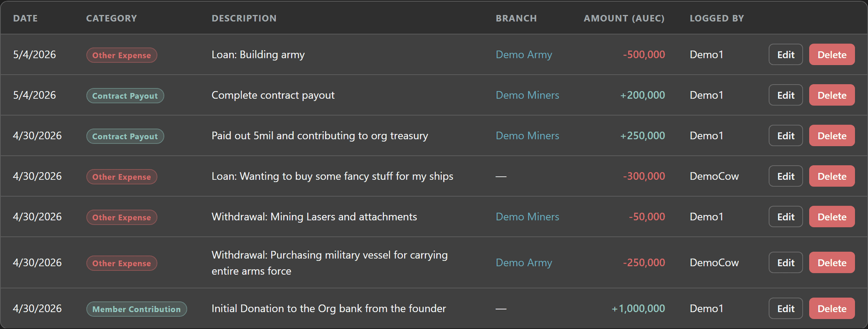This screenshot has width=868, height=329.
Task: Click DemoCow in the -300,000 row
Action: click(x=714, y=176)
